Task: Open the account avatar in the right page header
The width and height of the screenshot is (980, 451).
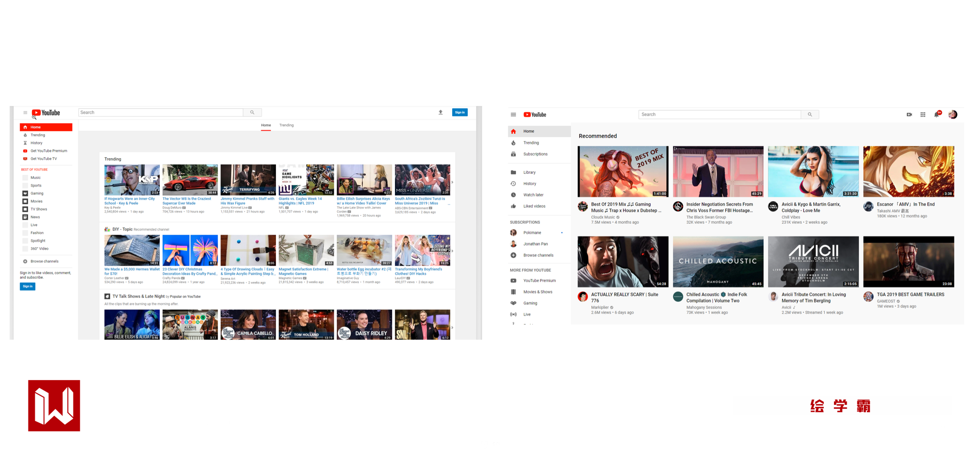Action: coord(953,115)
